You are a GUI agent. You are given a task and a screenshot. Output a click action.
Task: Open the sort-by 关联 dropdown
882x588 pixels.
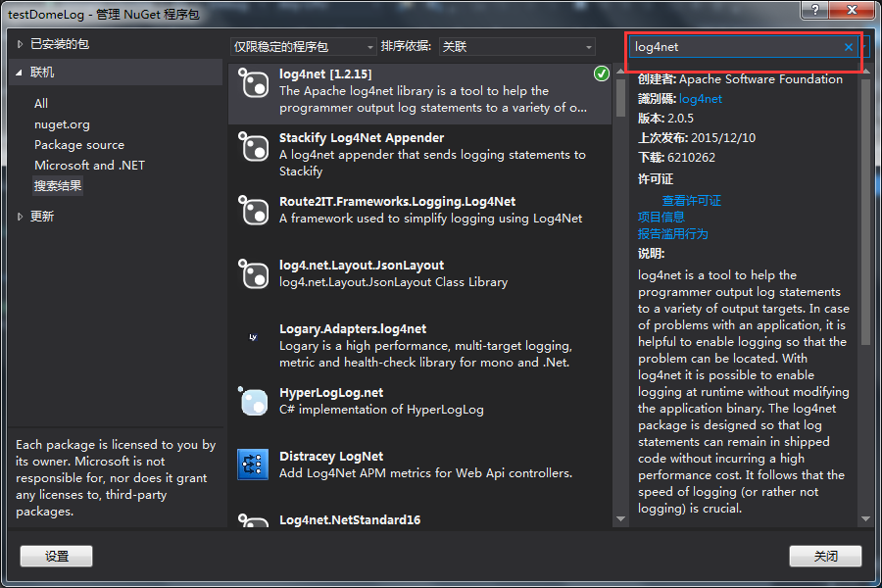tap(516, 47)
